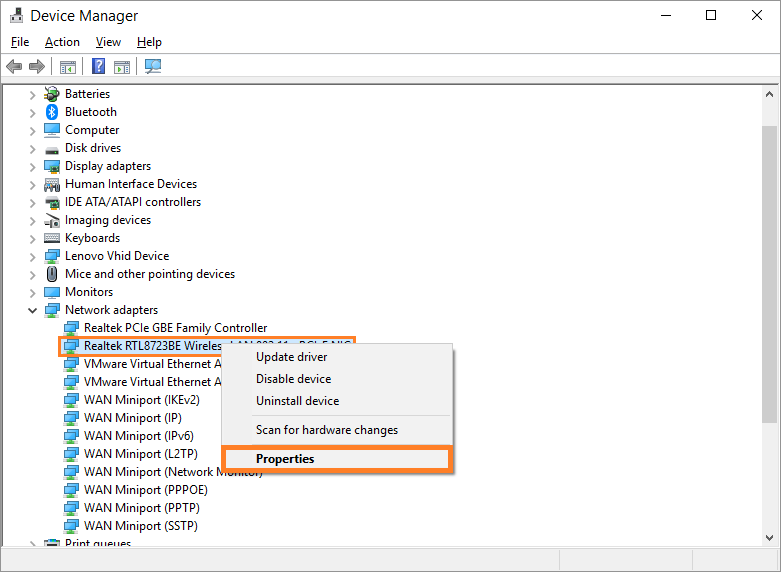Click the Imaging devices icon
Screen dimensions: 781x572
tap(52, 220)
